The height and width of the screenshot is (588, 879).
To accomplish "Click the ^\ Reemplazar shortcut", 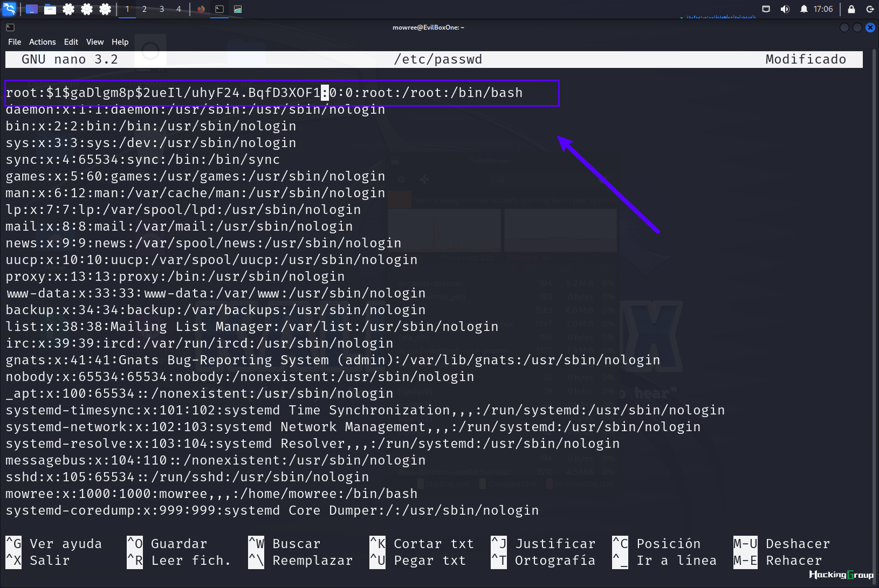I will click(300, 561).
